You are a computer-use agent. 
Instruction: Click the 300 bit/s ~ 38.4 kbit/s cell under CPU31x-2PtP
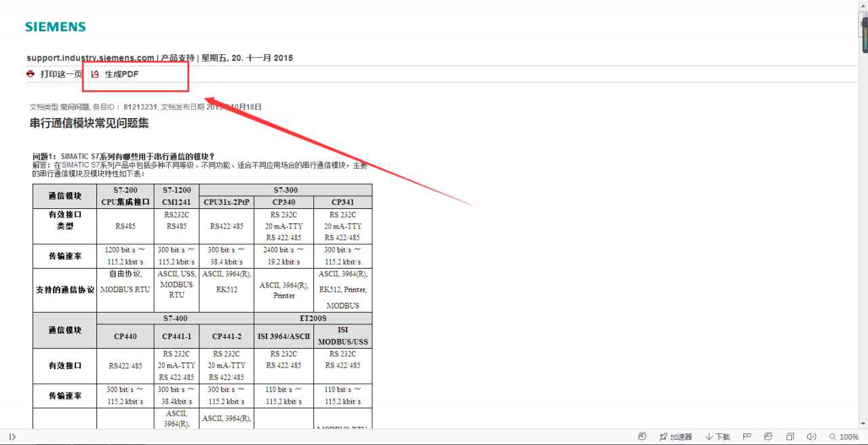(226, 256)
